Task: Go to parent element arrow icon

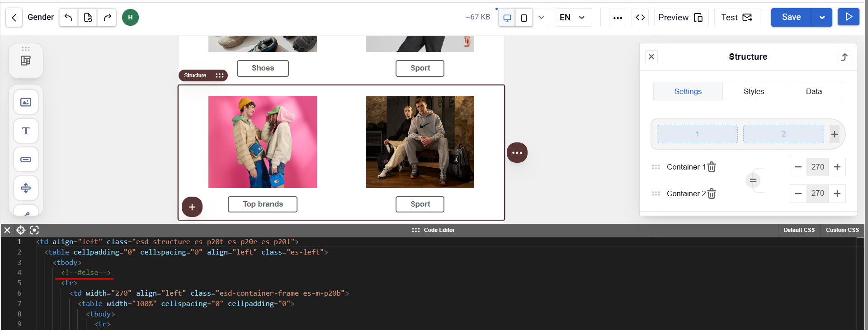Action: [x=844, y=57]
